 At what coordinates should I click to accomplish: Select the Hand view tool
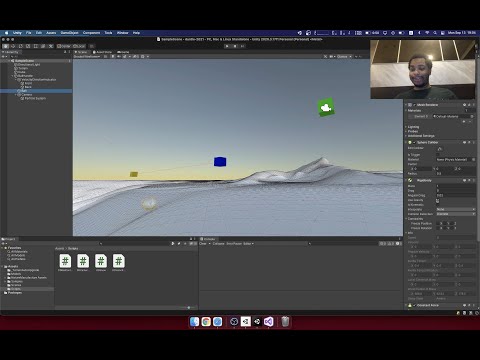6,46
